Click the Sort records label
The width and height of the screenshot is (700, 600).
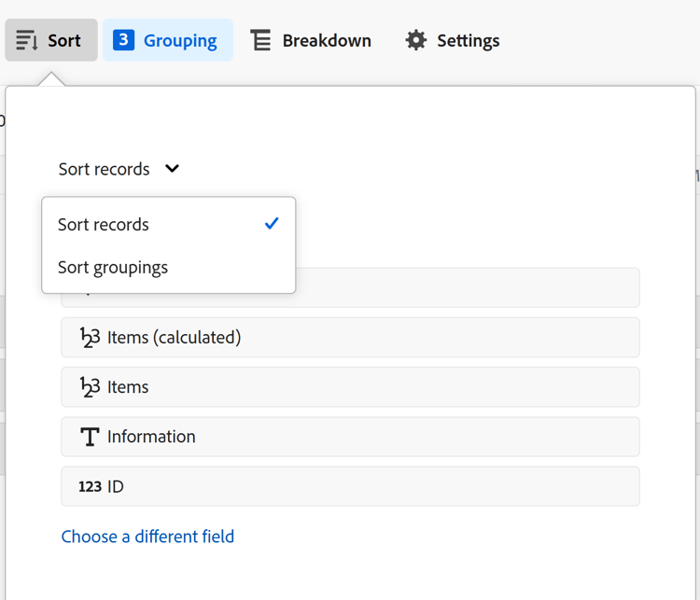pos(104,169)
